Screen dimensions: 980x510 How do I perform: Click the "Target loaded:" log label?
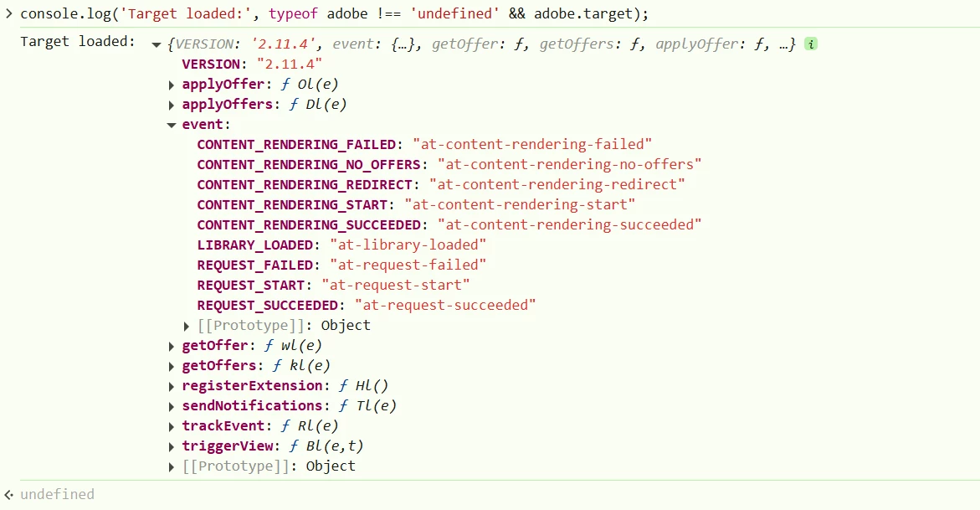[78, 41]
